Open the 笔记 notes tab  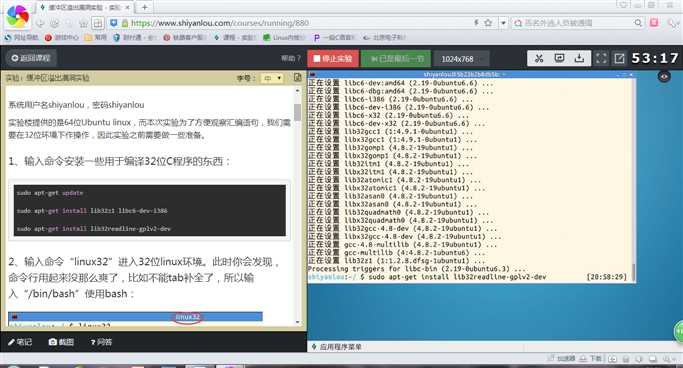point(20,342)
